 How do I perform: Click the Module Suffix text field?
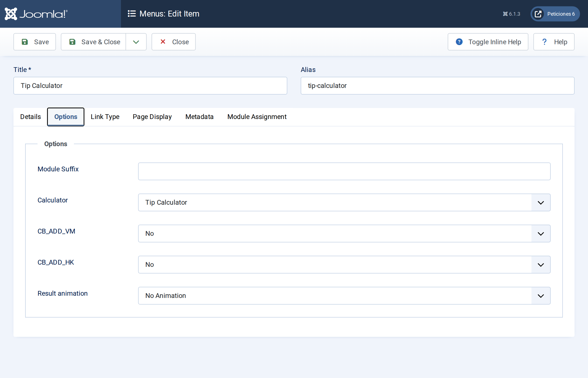[344, 171]
